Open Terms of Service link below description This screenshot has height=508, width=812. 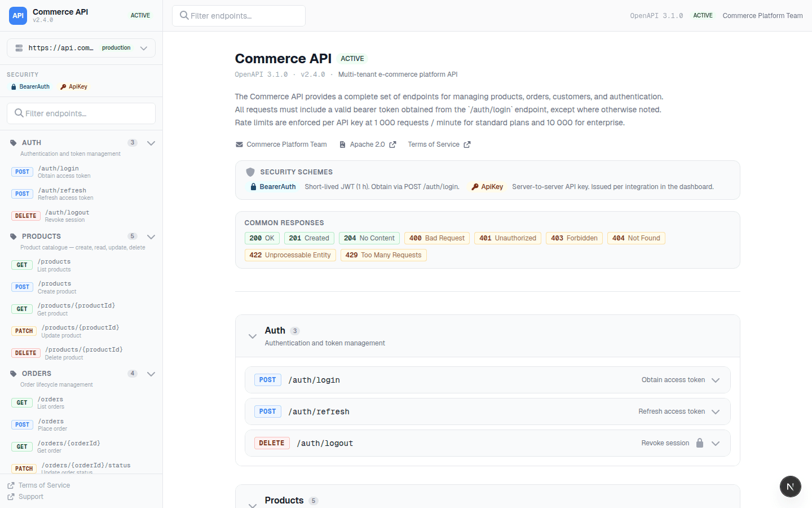pos(439,144)
